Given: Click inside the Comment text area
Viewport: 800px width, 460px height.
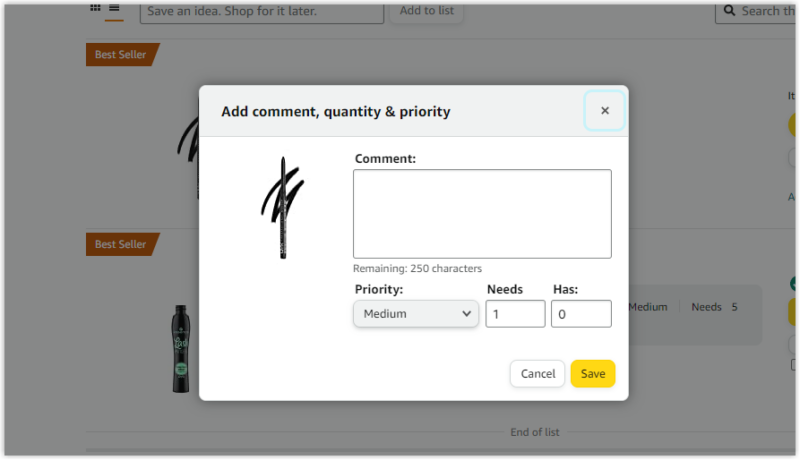Looking at the screenshot, I should click(482, 214).
